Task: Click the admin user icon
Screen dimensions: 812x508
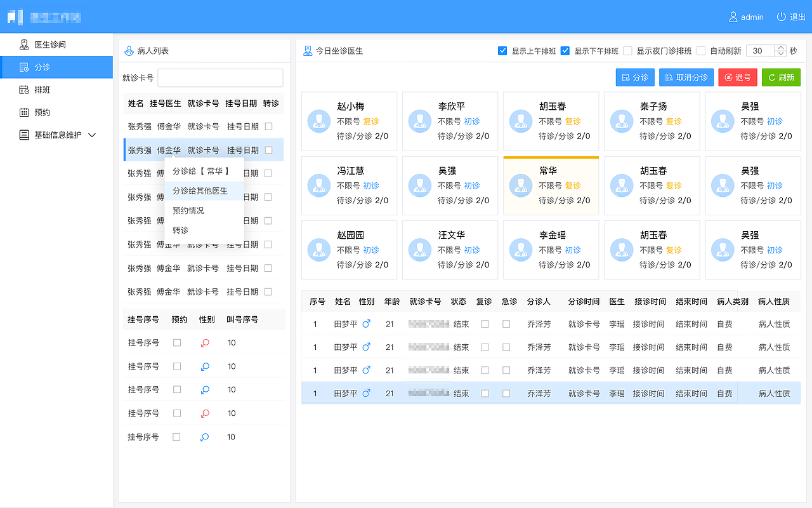Action: click(x=733, y=17)
